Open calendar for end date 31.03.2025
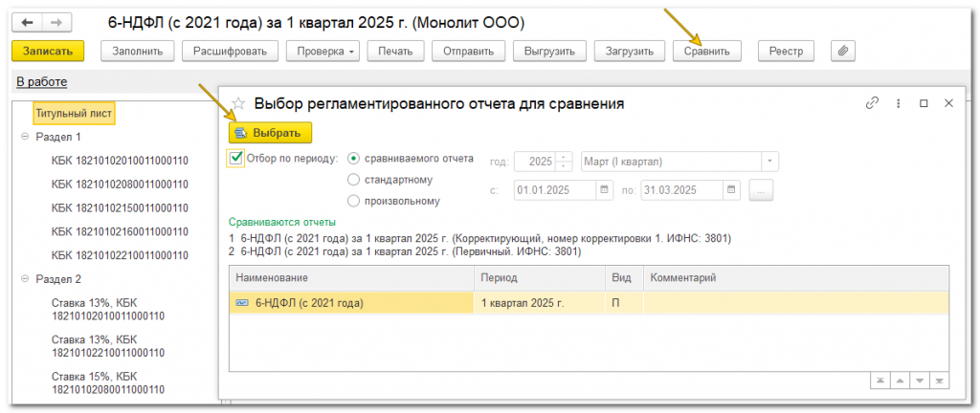This screenshot has width=980, height=413. tap(732, 190)
